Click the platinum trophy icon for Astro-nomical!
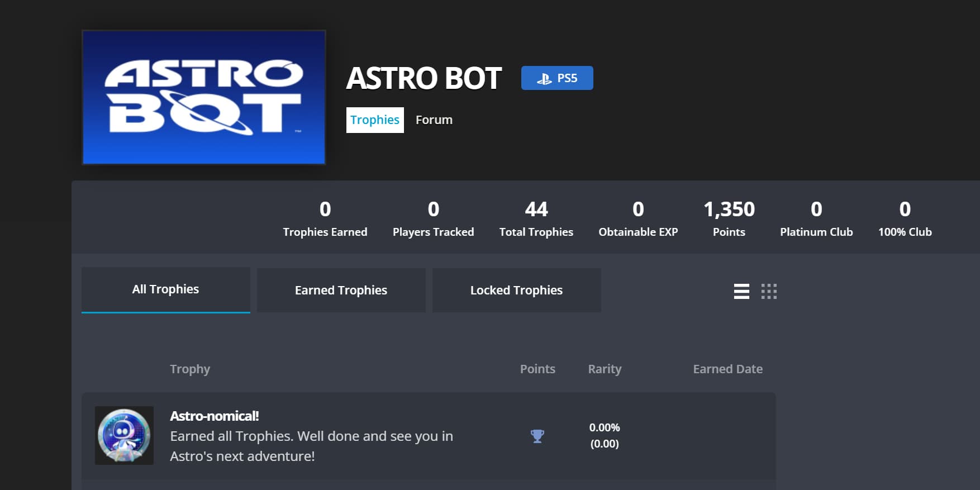This screenshot has width=980, height=490. (x=537, y=436)
